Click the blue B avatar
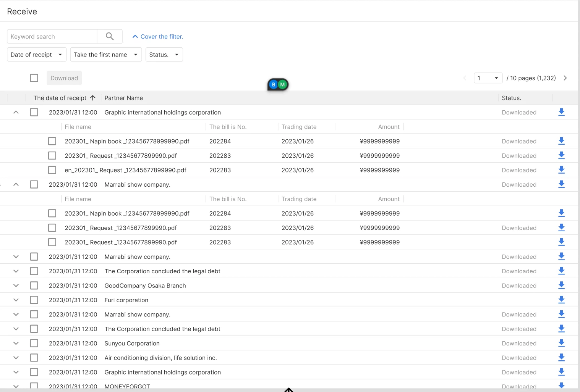 pos(274,84)
